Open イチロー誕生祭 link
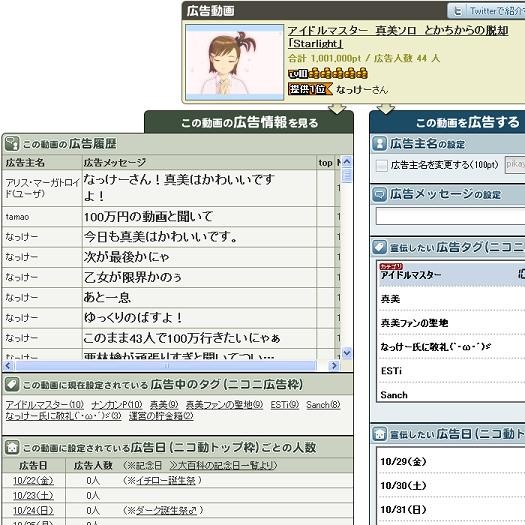525x525 pixels. [x=166, y=480]
